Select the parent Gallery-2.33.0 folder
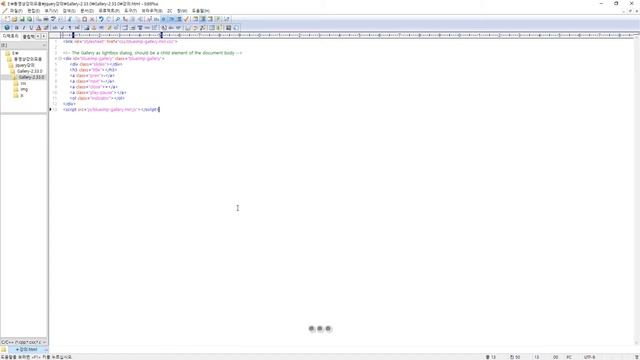 tap(27, 71)
